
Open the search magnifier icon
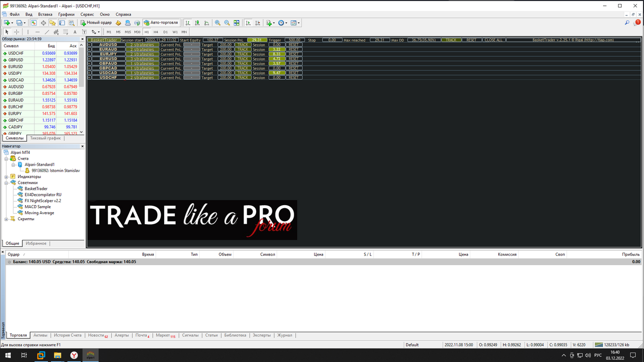(627, 23)
